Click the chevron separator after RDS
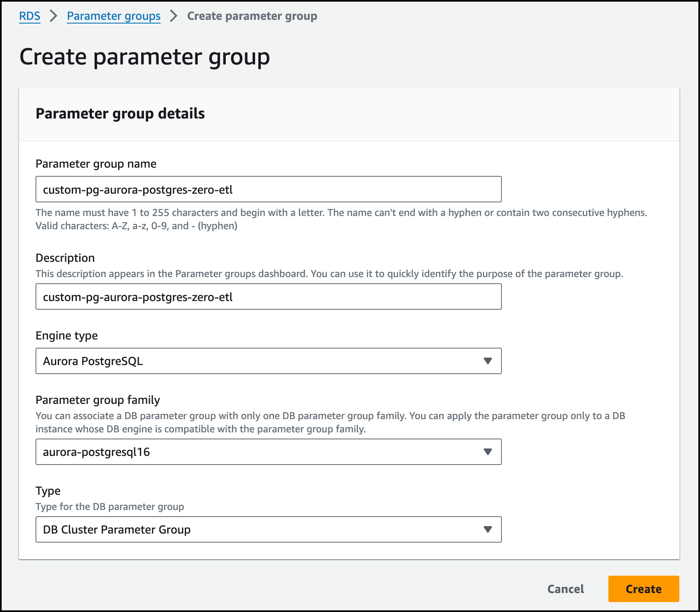This screenshot has width=700, height=612. coord(54,16)
